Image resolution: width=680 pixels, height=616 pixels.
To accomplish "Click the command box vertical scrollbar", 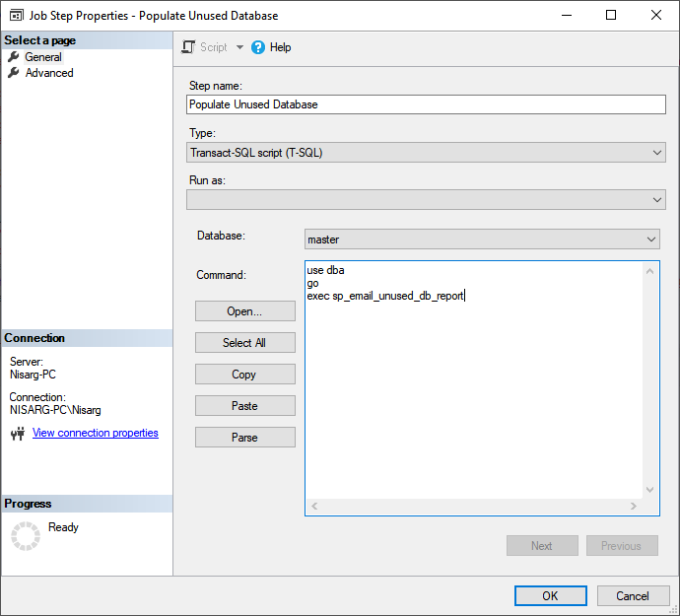I will [x=649, y=379].
